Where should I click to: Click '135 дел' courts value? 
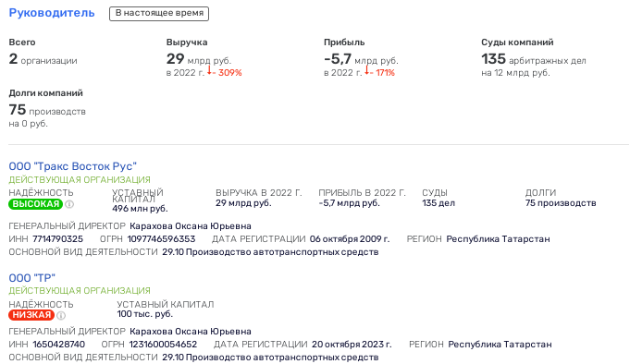(x=439, y=203)
